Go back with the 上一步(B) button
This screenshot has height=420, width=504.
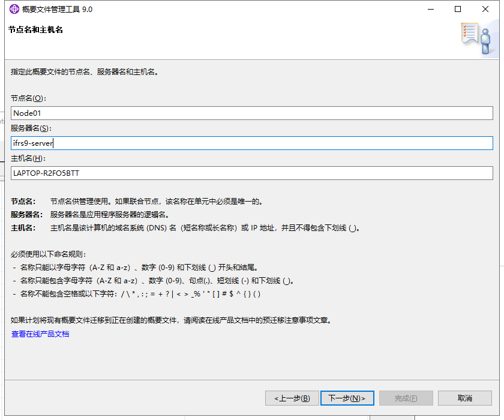coord(292,398)
